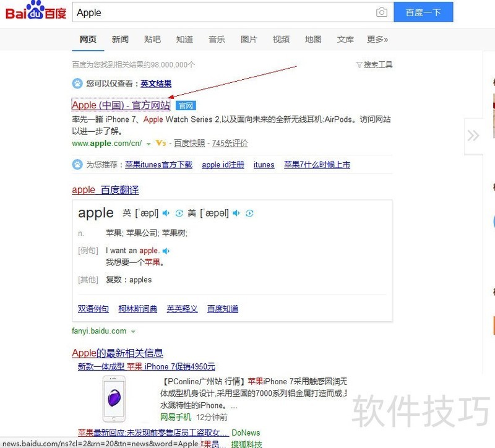Viewport: 495px width, 448px height.
Task: Click the apple id注册 suggestion
Action: coord(223,165)
